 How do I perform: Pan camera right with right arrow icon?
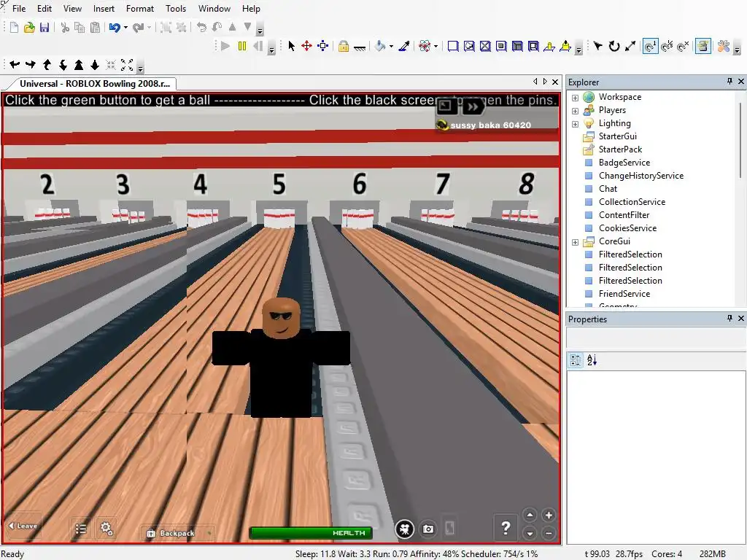pos(31,65)
